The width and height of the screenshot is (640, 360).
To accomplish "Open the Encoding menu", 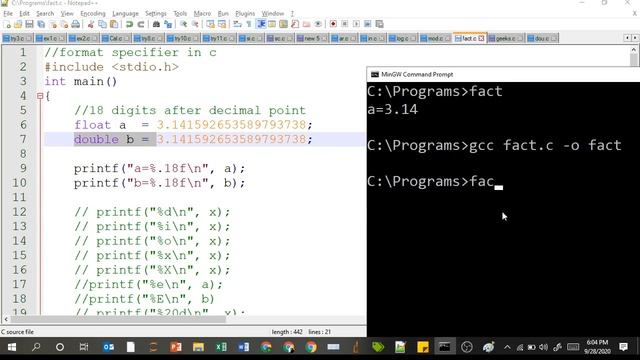I will point(93,13).
